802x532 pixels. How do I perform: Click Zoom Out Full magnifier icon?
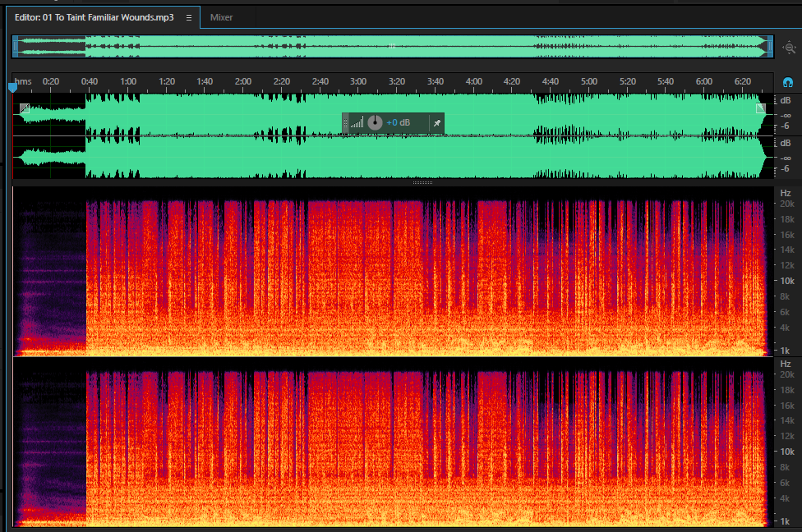pyautogui.click(x=790, y=48)
